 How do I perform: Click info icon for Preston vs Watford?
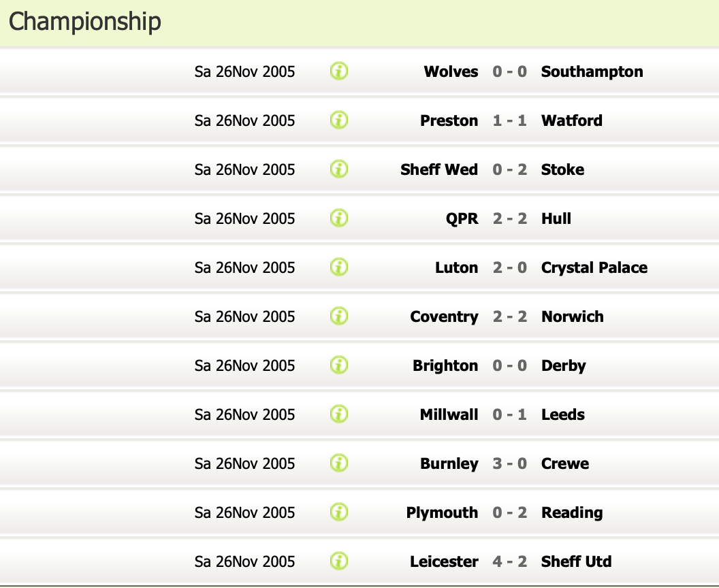pyautogui.click(x=339, y=120)
